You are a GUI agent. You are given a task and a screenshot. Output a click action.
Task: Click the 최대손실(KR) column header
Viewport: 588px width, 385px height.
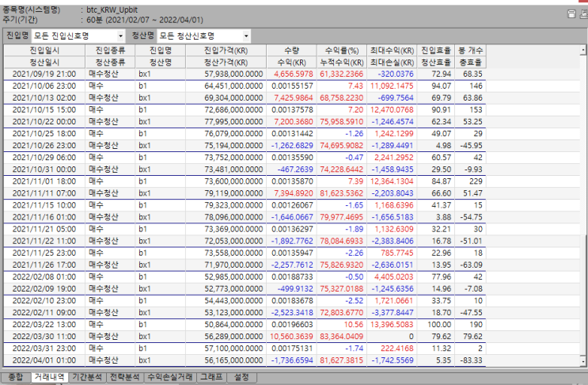392,63
